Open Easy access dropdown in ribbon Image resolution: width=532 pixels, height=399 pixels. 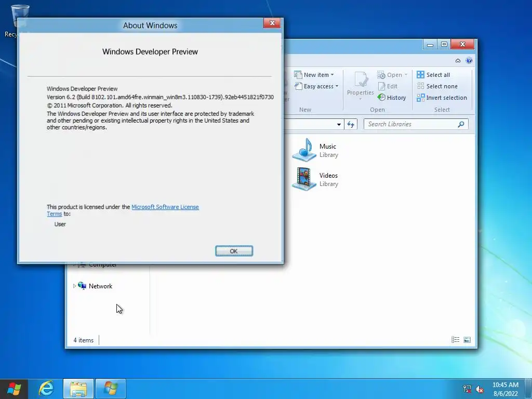[316, 86]
